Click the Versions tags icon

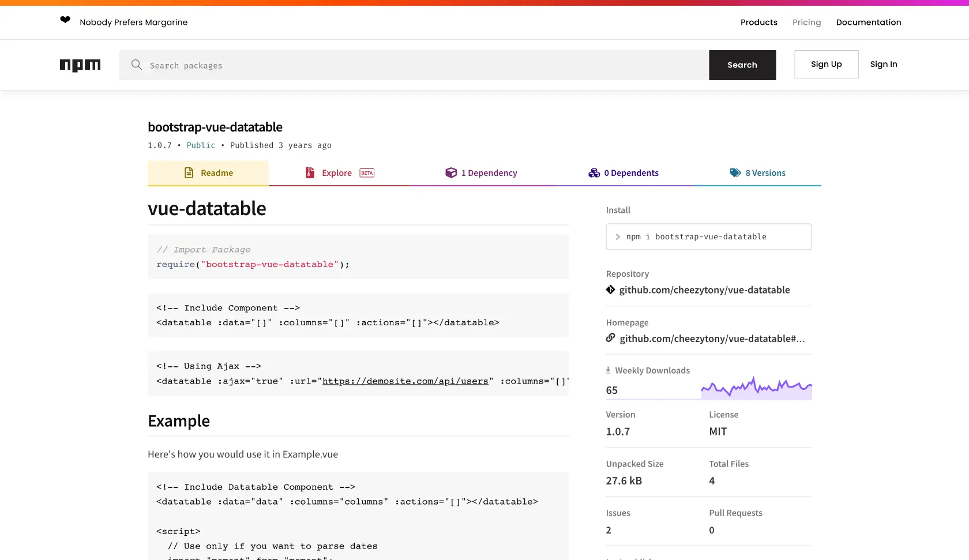(x=735, y=173)
